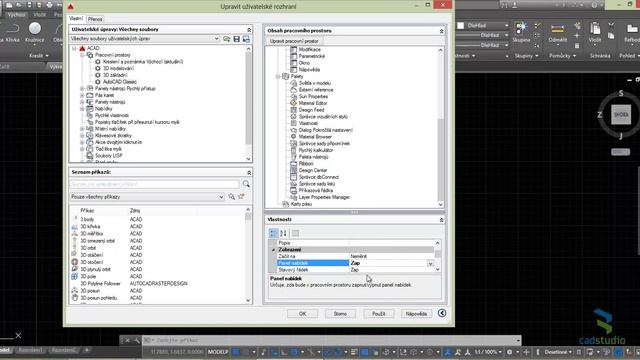This screenshot has height=360, width=640.
Task: Collapse the Obsah pracovního prostoru panel chevron
Action: (441, 31)
